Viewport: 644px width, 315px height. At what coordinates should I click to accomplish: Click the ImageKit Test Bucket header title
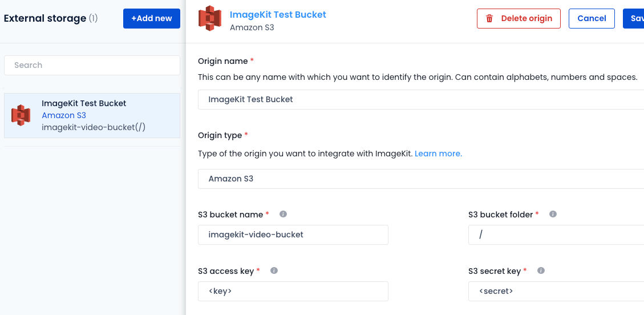coord(278,14)
